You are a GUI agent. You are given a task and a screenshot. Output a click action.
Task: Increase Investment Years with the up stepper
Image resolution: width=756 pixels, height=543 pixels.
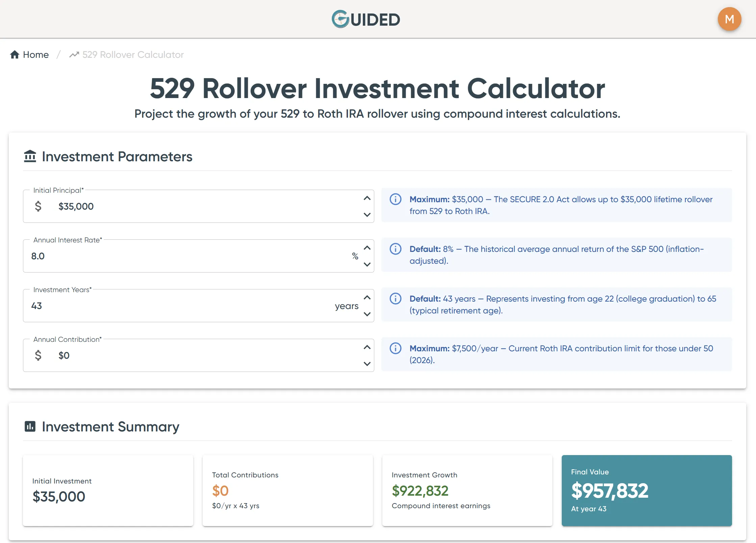pyautogui.click(x=367, y=297)
